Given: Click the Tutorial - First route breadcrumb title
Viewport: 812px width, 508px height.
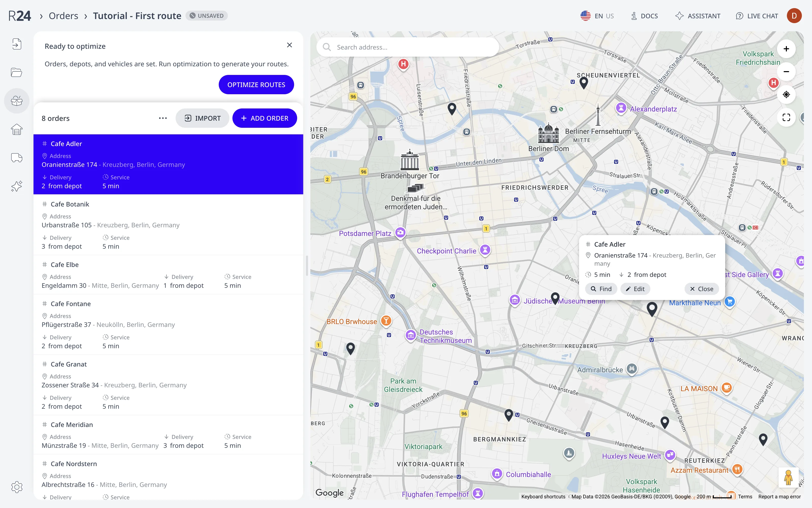Looking at the screenshot, I should 137,16.
